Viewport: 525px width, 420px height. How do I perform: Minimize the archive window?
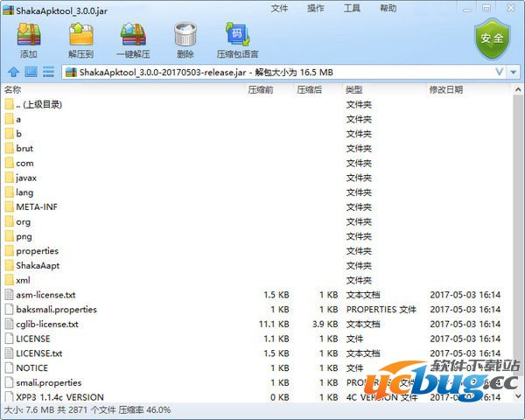pos(466,10)
